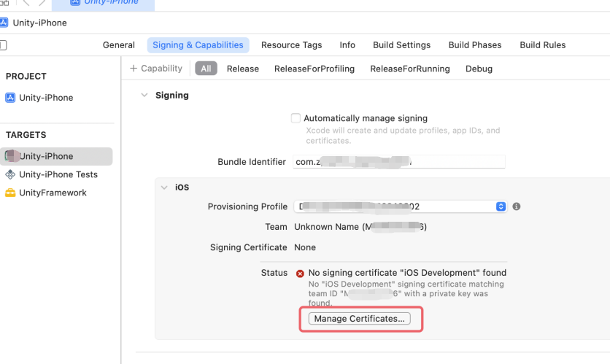This screenshot has width=610, height=364.
Task: Select the ReleaseForProfiling configuration filter
Action: pos(314,69)
